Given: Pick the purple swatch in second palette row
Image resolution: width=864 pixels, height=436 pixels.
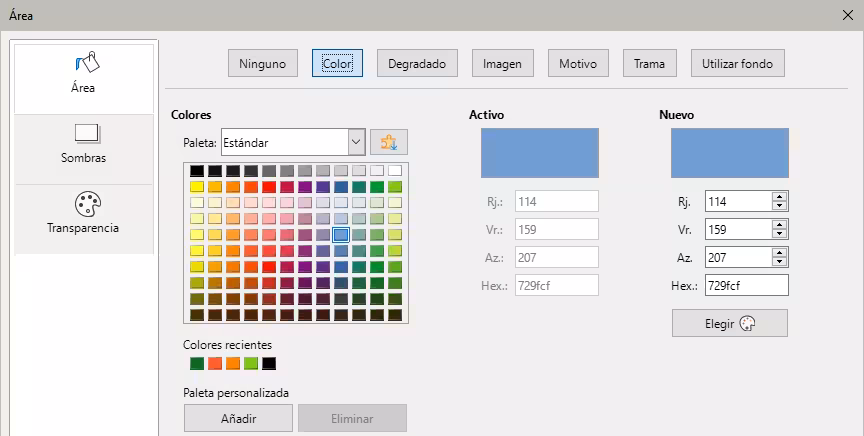Looking at the screenshot, I should tap(305, 187).
